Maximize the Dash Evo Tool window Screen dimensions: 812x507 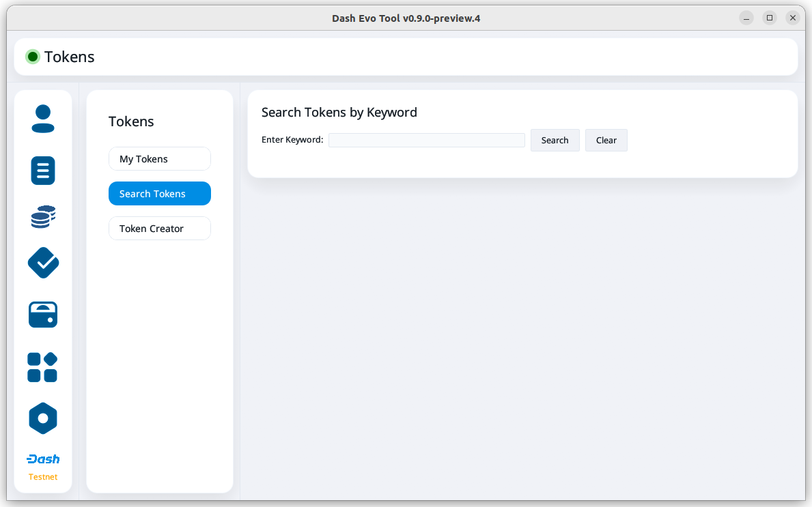(x=770, y=18)
